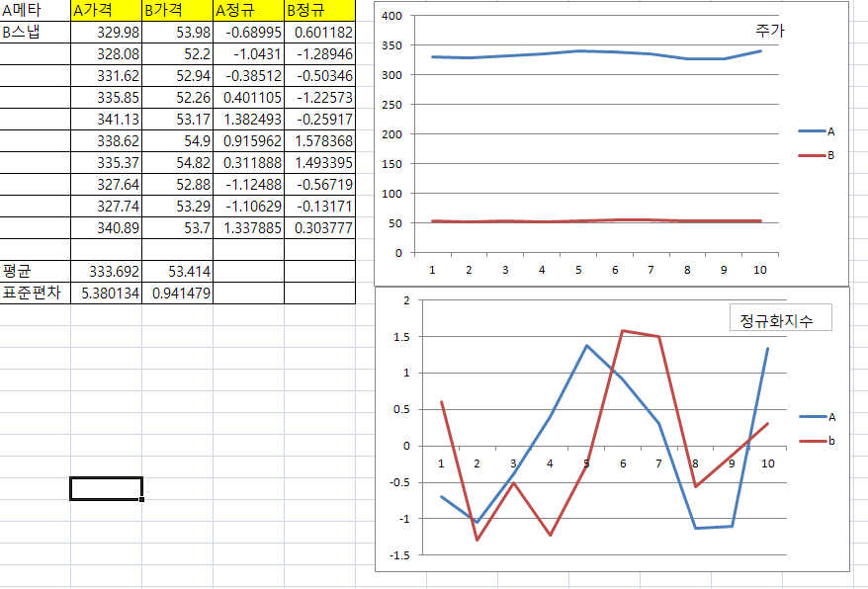
Task: Select cell with value 0.601182
Action: coord(319,32)
